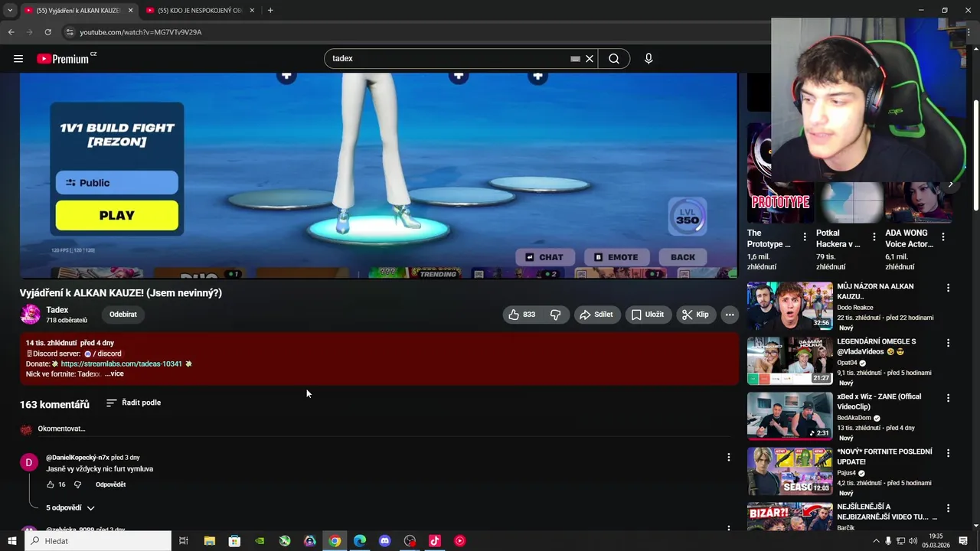Screen dimensions: 980x551
Task: Open menu for 'xBed x Wiz - ZANE'
Action: (948, 398)
